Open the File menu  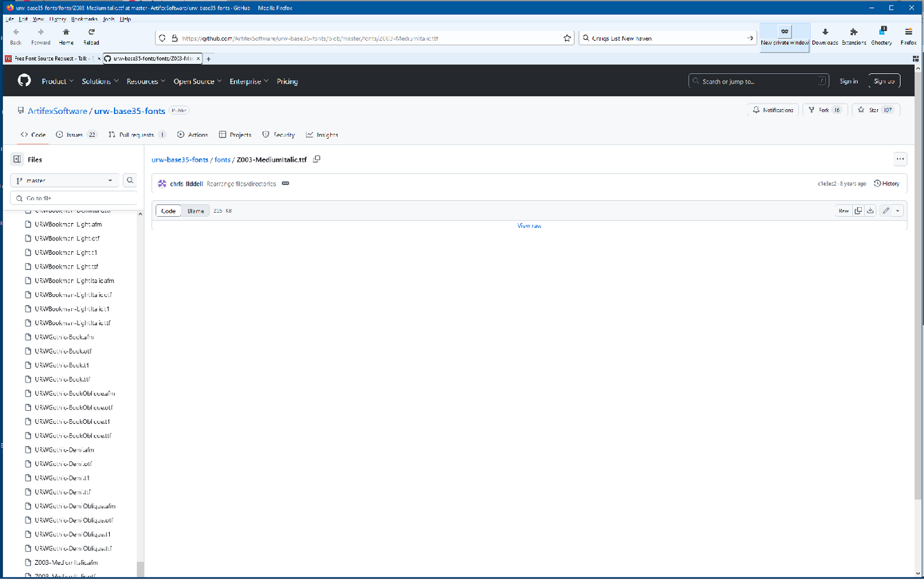(x=10, y=19)
